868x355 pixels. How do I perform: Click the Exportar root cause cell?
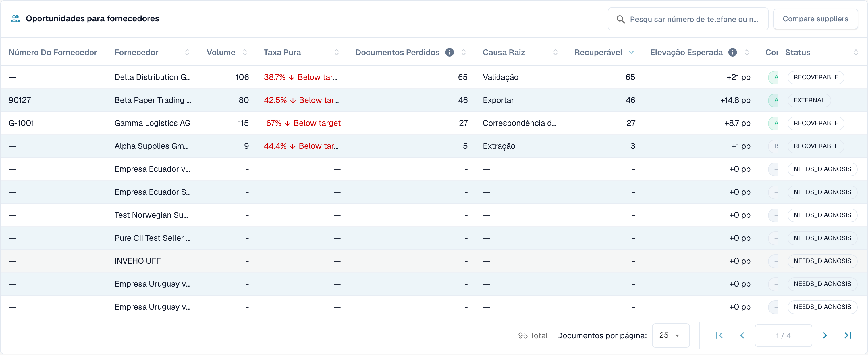[x=498, y=100]
